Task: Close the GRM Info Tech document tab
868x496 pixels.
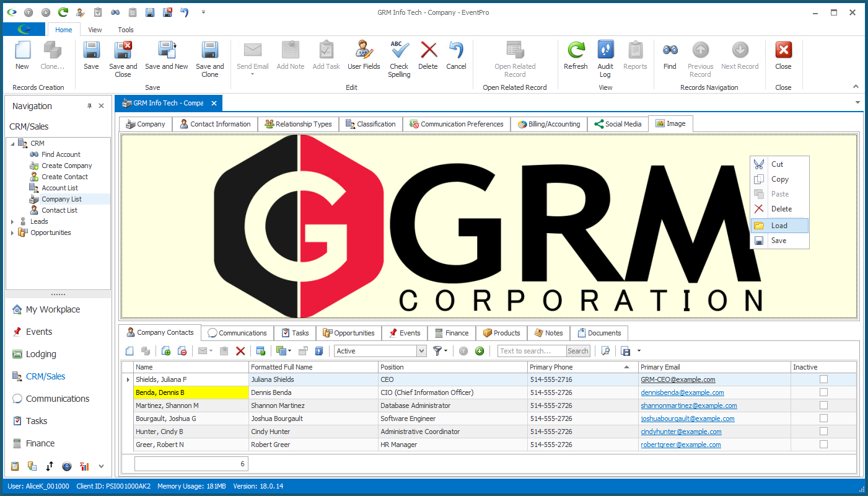Action: [214, 103]
